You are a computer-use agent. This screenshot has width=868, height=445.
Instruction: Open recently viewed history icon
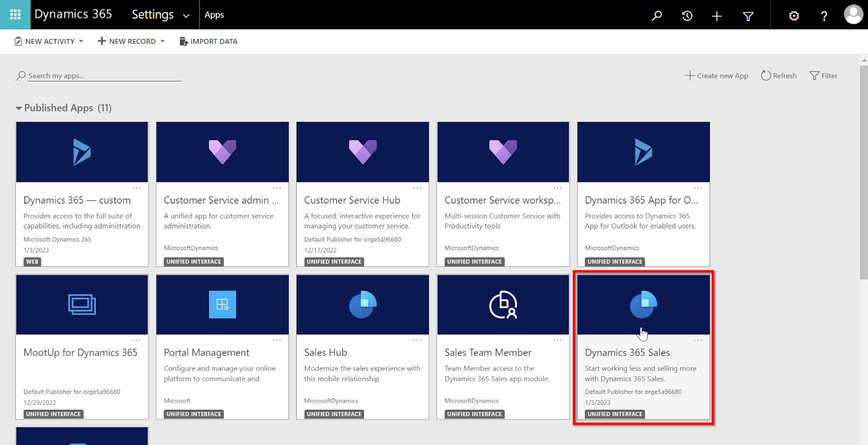tap(687, 16)
